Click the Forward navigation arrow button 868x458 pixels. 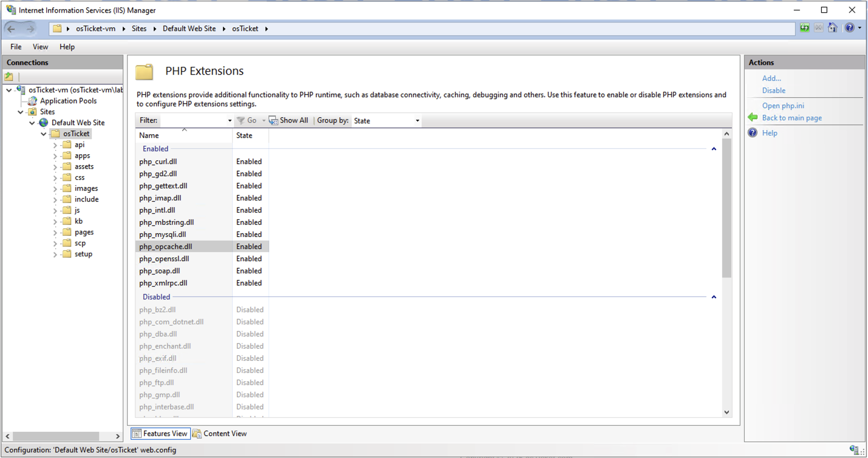point(31,29)
